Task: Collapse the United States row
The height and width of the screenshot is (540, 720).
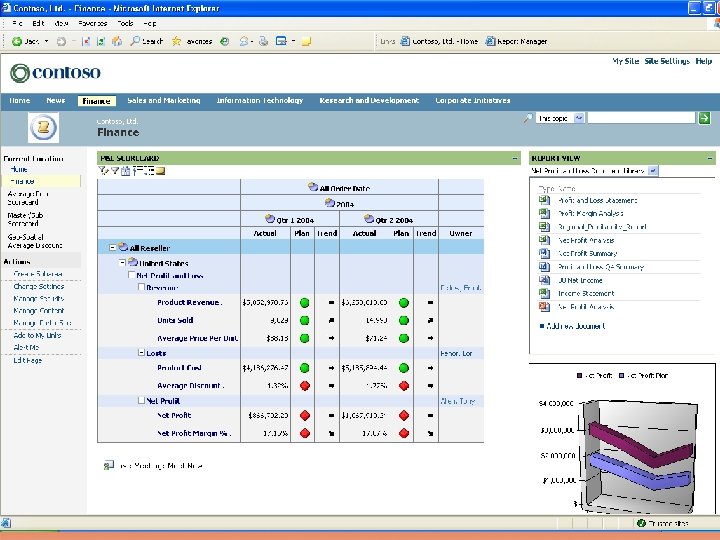Action: click(x=122, y=263)
